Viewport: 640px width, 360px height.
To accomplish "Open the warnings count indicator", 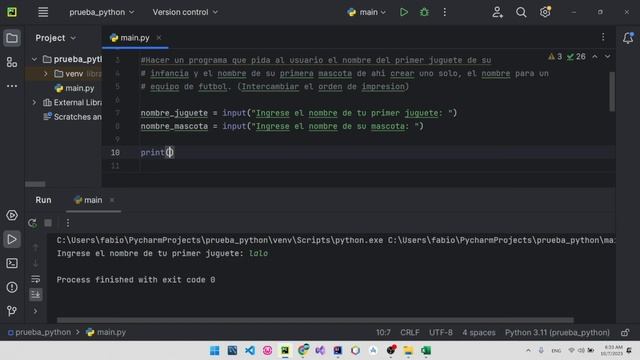I will coord(555,56).
